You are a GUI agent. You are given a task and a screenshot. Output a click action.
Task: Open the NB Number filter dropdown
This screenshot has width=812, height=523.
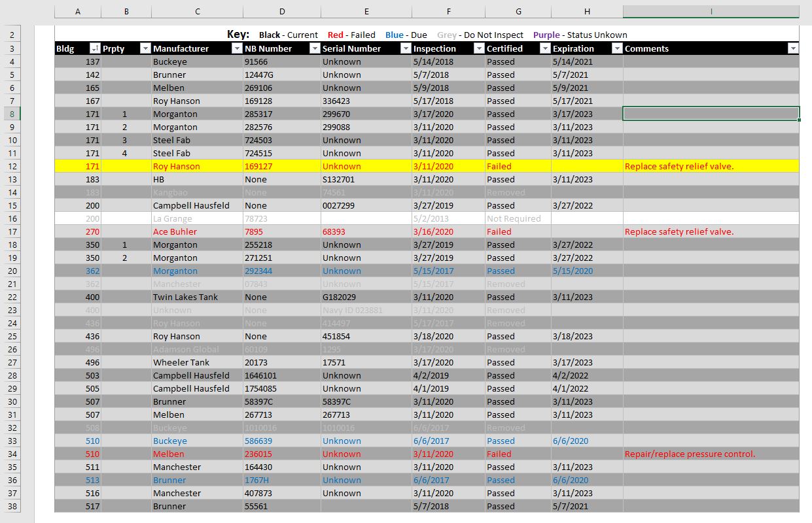(315, 48)
